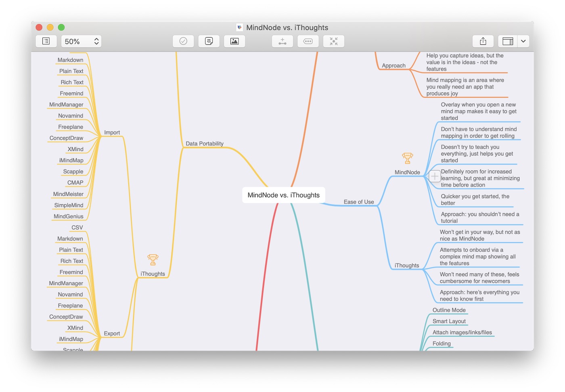Select the Outline Mode node

(x=449, y=310)
